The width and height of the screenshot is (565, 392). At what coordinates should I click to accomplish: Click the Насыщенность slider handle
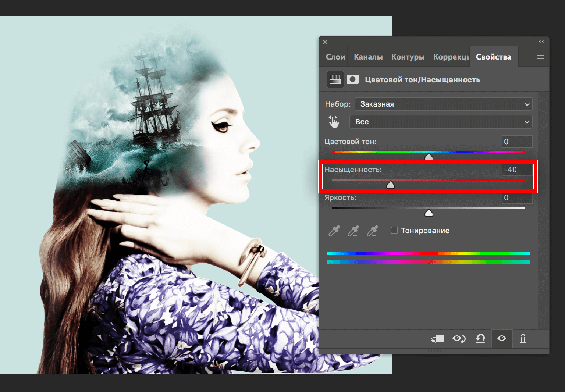(391, 185)
